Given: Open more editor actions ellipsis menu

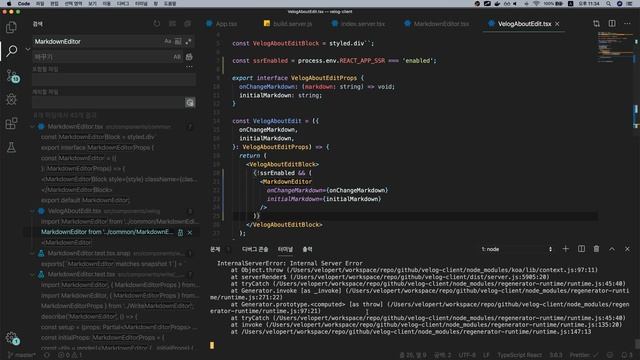Looking at the screenshot, I should pos(627,24).
